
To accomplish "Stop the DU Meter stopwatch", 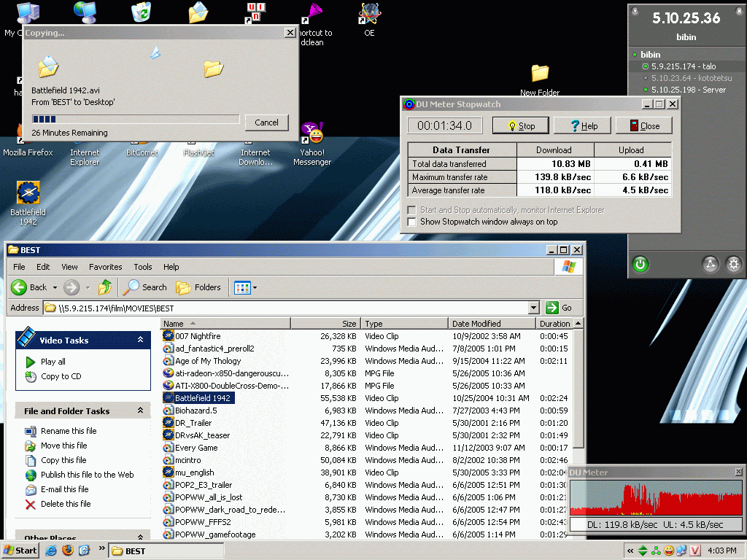I will pyautogui.click(x=520, y=125).
